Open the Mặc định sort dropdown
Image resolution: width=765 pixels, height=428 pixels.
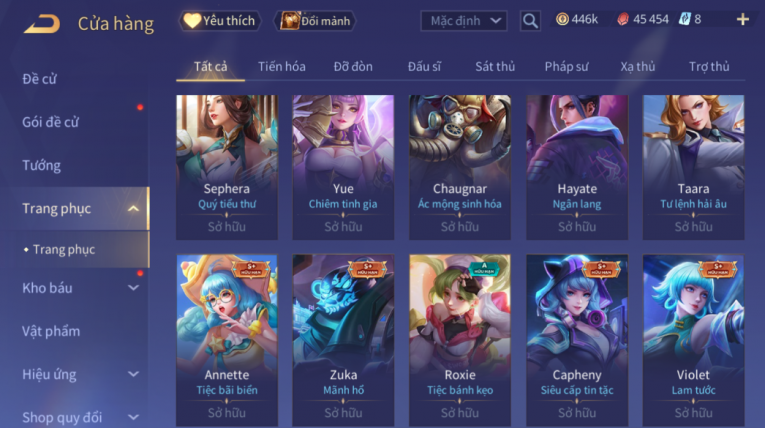(463, 21)
